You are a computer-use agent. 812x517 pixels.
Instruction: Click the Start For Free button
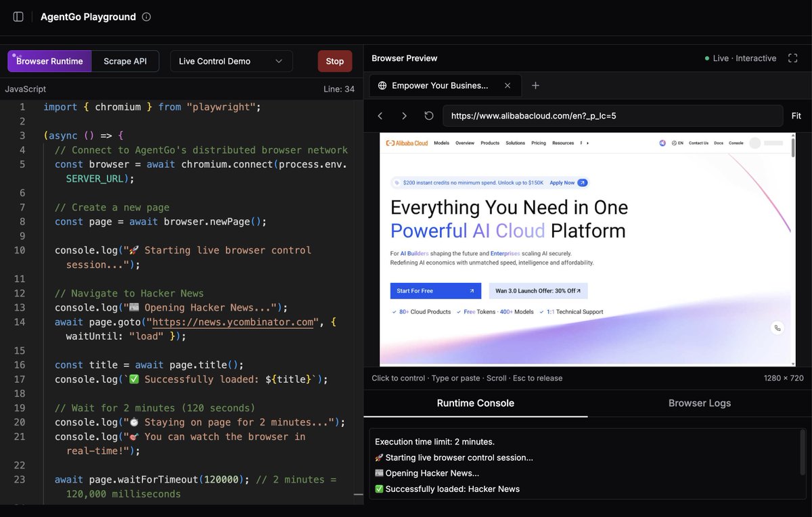[436, 291]
